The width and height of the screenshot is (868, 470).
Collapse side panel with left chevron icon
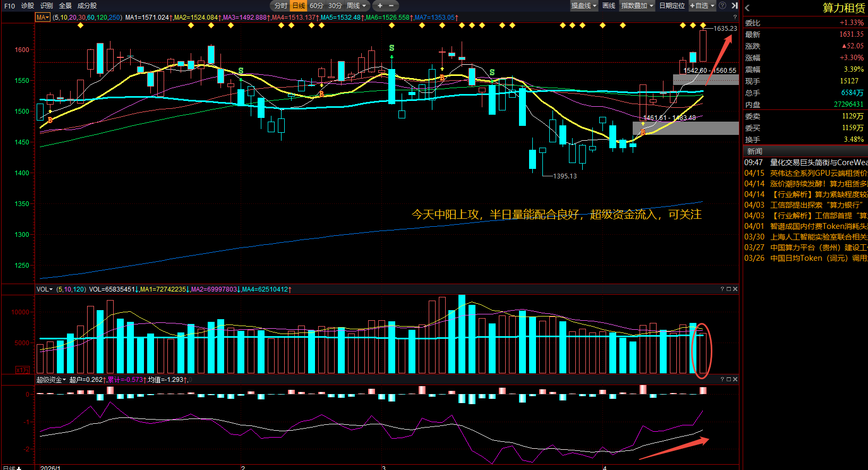click(x=747, y=8)
